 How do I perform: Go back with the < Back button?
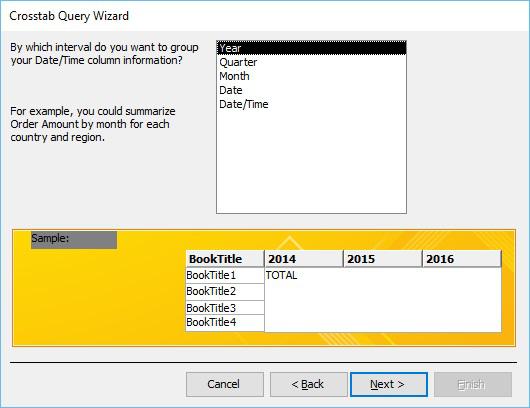(309, 384)
